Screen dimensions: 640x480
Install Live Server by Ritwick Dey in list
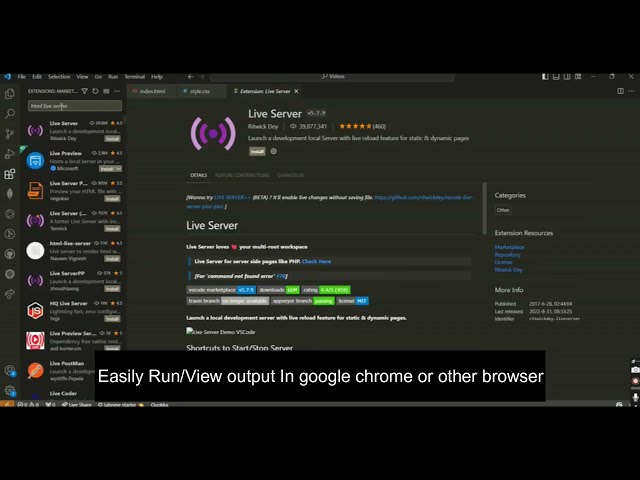tap(112, 138)
